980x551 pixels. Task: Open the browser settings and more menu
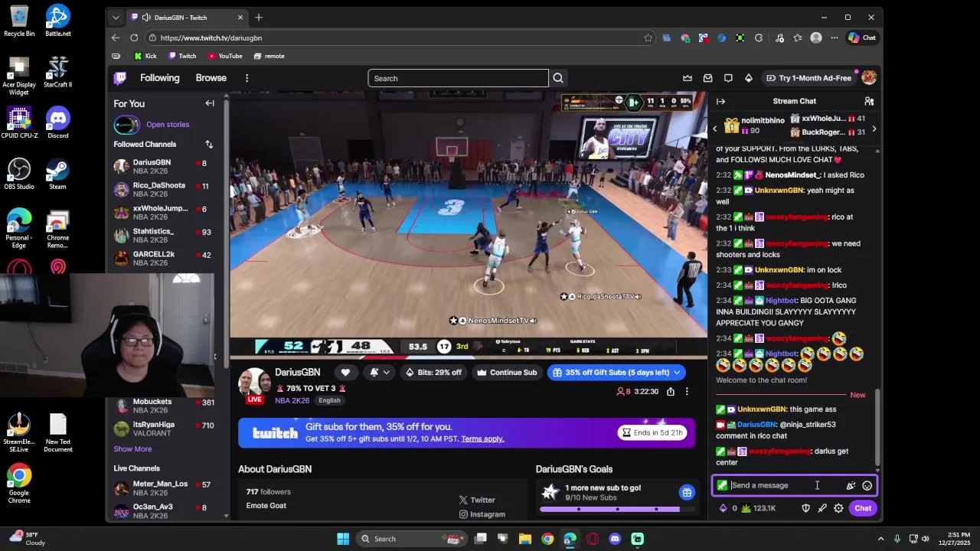coord(834,37)
